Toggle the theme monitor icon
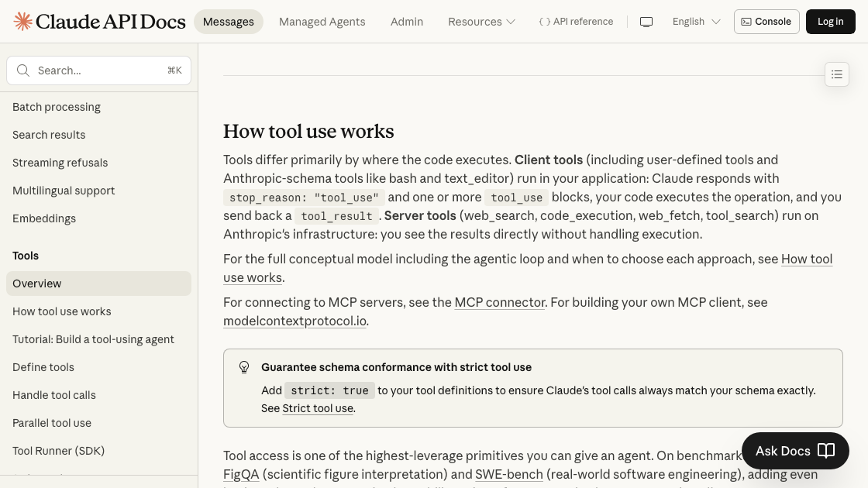Screen dimensions: 868x488 click(646, 22)
